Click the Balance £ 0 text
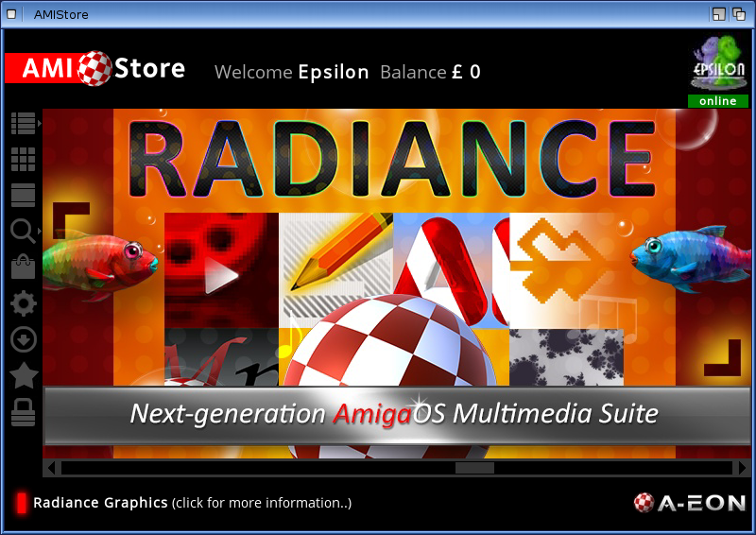Screen dimensions: 756x535 [430, 72]
